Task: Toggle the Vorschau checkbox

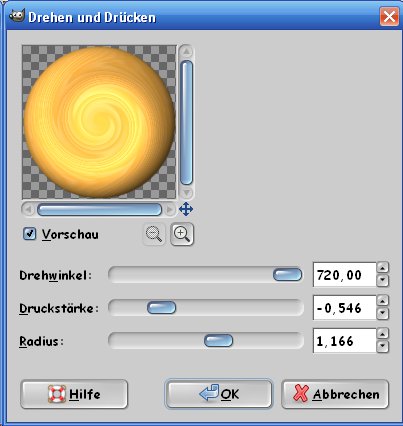Action: (x=29, y=234)
